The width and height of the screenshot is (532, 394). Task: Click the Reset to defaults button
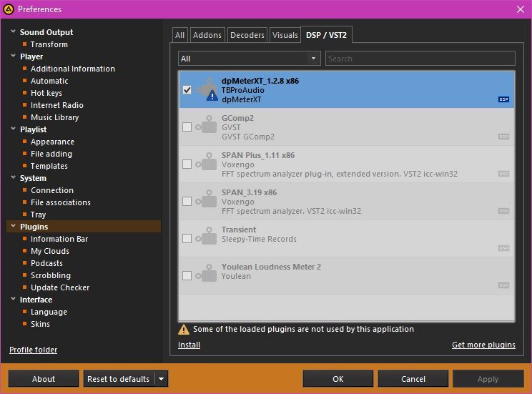(119, 379)
